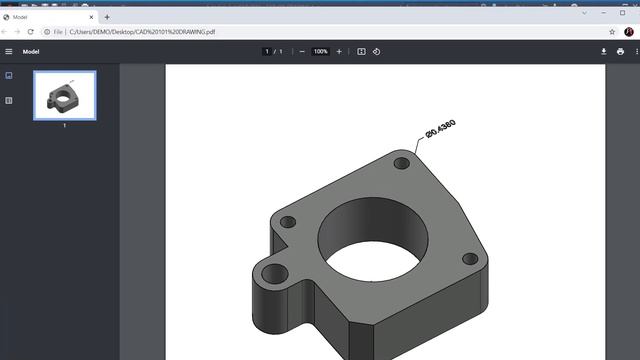The width and height of the screenshot is (640, 360).
Task: Edit the current page number field
Action: (x=267, y=51)
